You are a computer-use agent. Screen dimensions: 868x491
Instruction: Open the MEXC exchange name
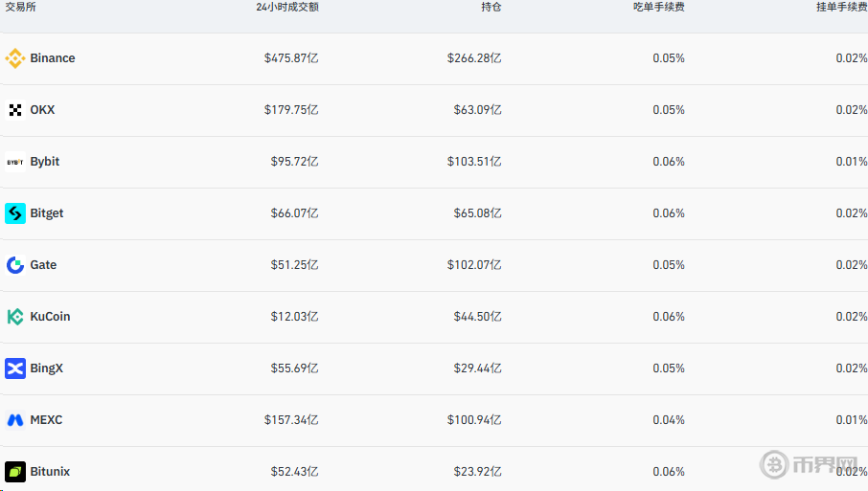coord(47,419)
